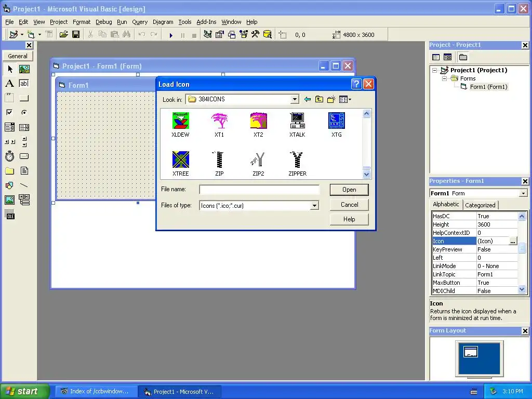Open the Form1 object dropdown in Properties
The width and height of the screenshot is (532, 399).
(x=523, y=193)
